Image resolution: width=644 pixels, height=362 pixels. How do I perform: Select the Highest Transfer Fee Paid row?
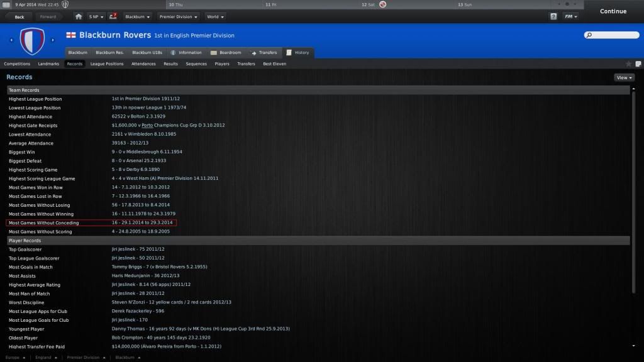[x=318, y=346]
